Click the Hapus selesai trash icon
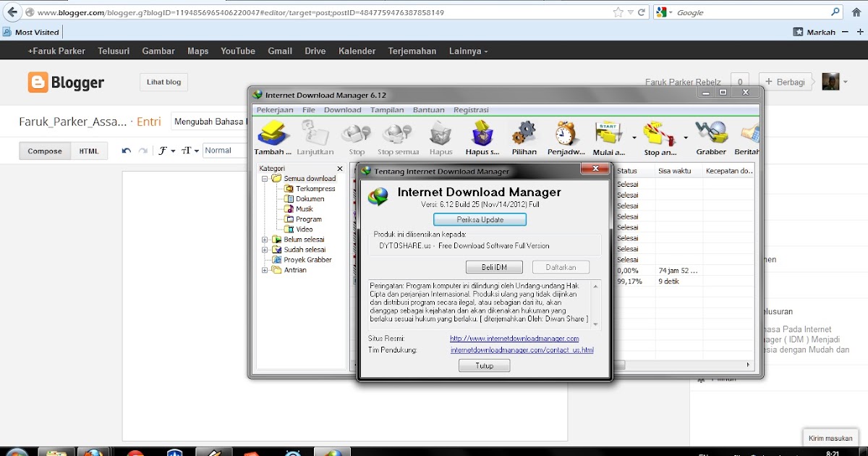 tap(482, 133)
